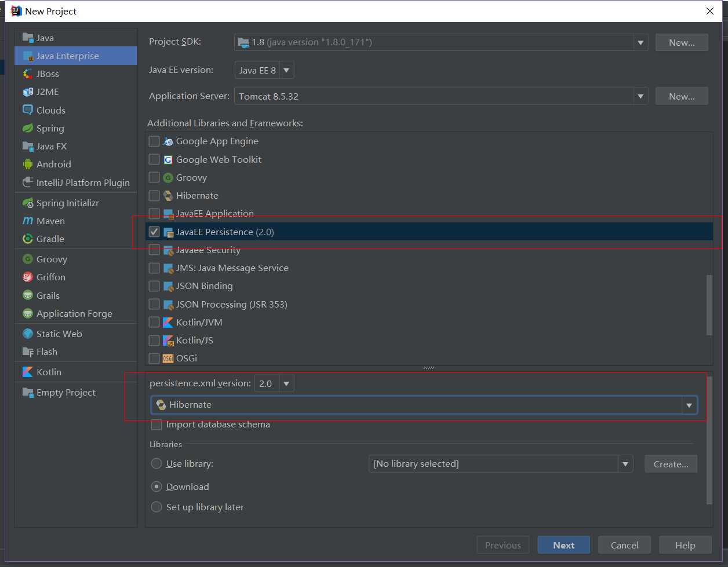Viewport: 728px width, 567px height.
Task: Click the J2ME icon
Action: pos(28,92)
